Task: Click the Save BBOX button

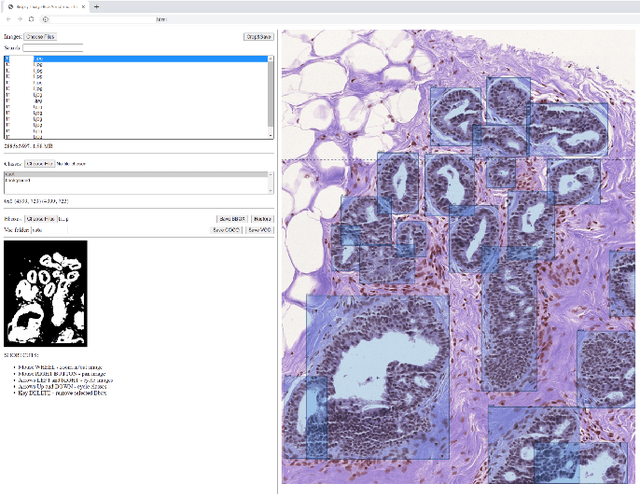Action: coord(231,218)
